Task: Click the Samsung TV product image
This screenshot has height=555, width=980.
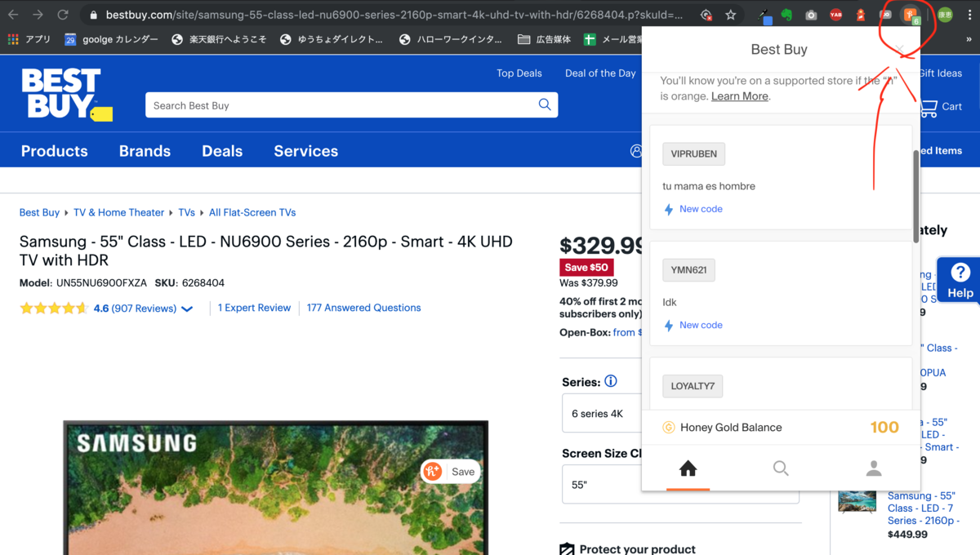Action: [276, 488]
